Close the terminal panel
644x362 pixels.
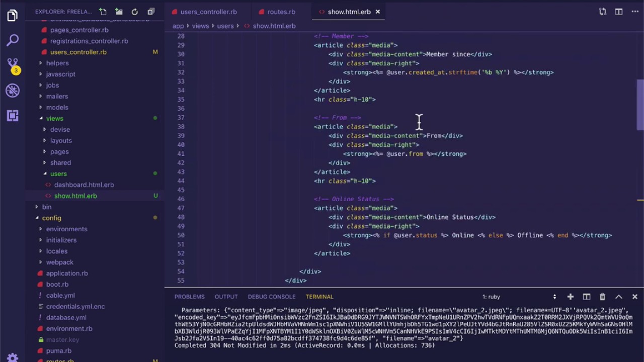(635, 297)
